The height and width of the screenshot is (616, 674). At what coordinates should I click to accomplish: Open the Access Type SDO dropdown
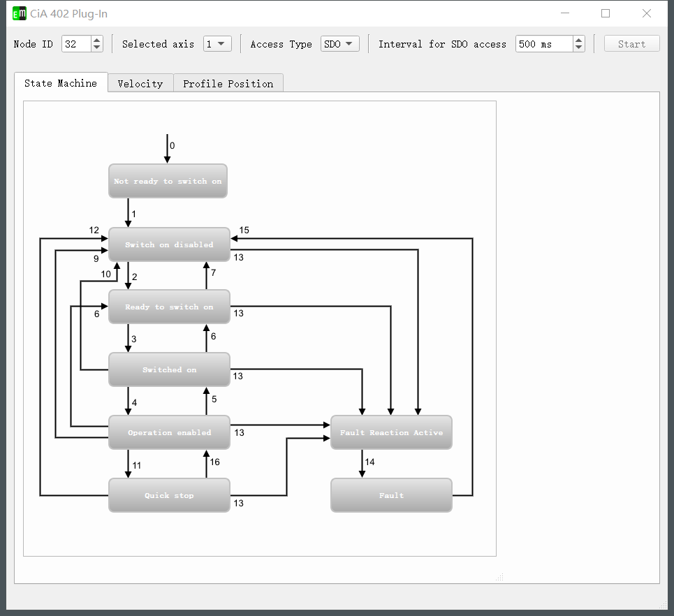pos(340,44)
